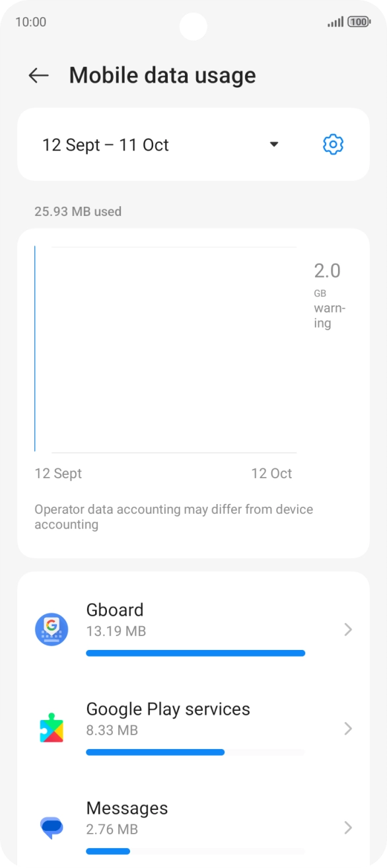This screenshot has height=868, width=387.
Task: Open Messages data usage details
Action: pos(348,828)
